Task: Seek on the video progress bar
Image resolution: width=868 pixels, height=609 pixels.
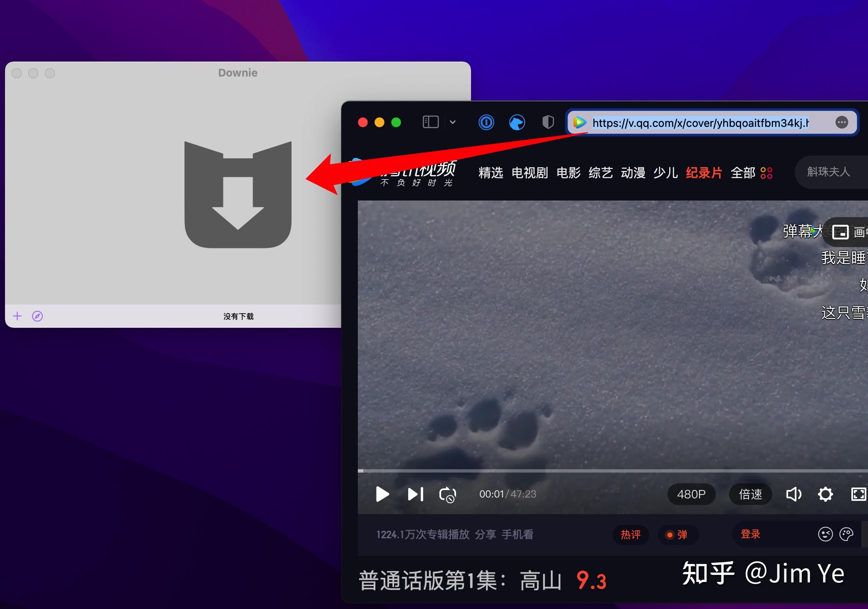Action: click(613, 470)
